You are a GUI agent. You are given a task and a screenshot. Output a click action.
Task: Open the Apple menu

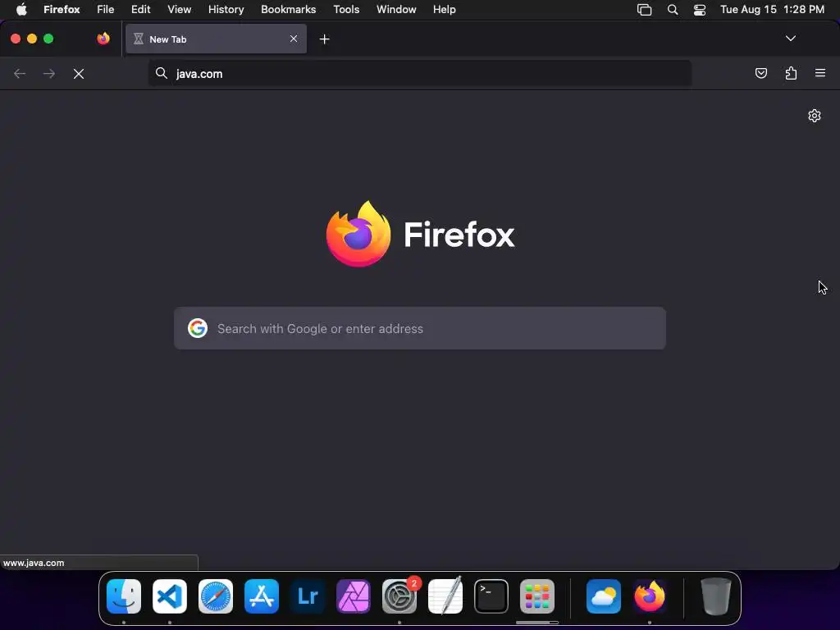21,10
